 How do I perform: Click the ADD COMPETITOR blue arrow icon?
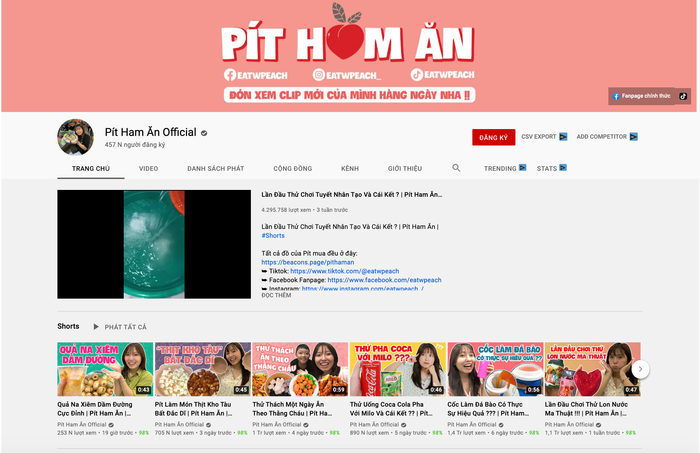click(633, 137)
